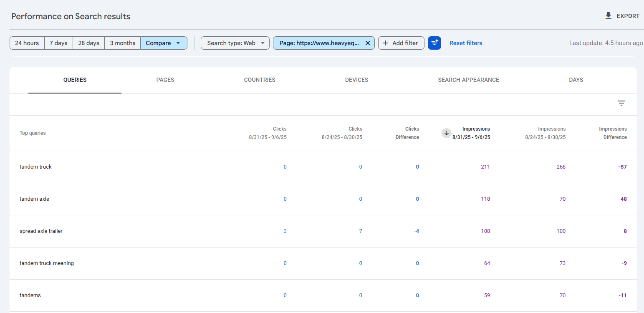Click clicks value 7 for spread axle trailer
This screenshot has height=313, width=644.
361,231
